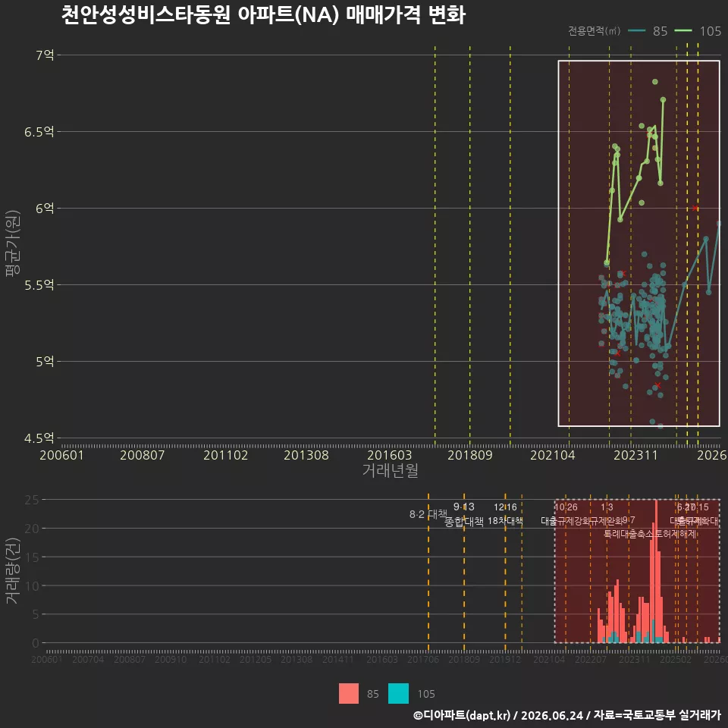Screen dimensions: 728x728
Task: Click the 200910 label on volume chart axis
Action: pyautogui.click(x=171, y=659)
